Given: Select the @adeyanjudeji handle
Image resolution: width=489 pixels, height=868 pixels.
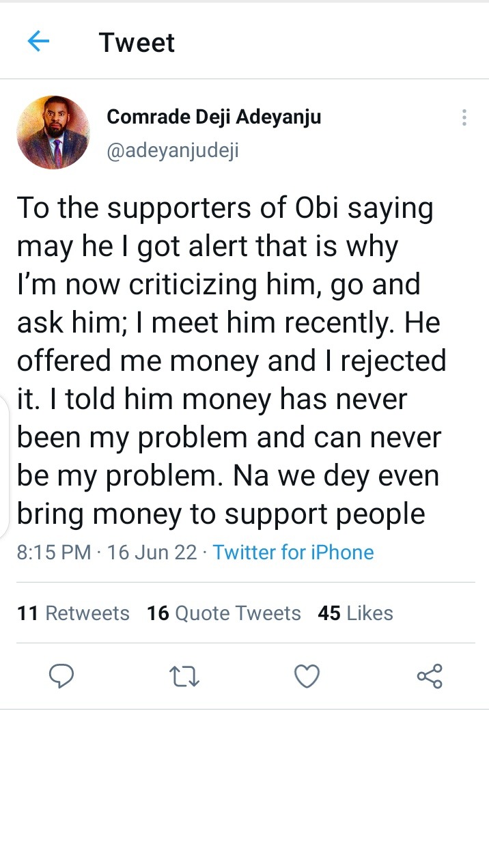Looking at the screenshot, I should click(x=172, y=150).
